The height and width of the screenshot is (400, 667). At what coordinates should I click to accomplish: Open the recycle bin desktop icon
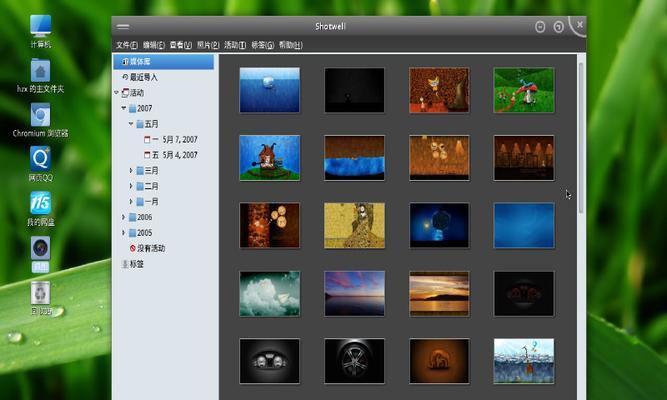coord(40,292)
